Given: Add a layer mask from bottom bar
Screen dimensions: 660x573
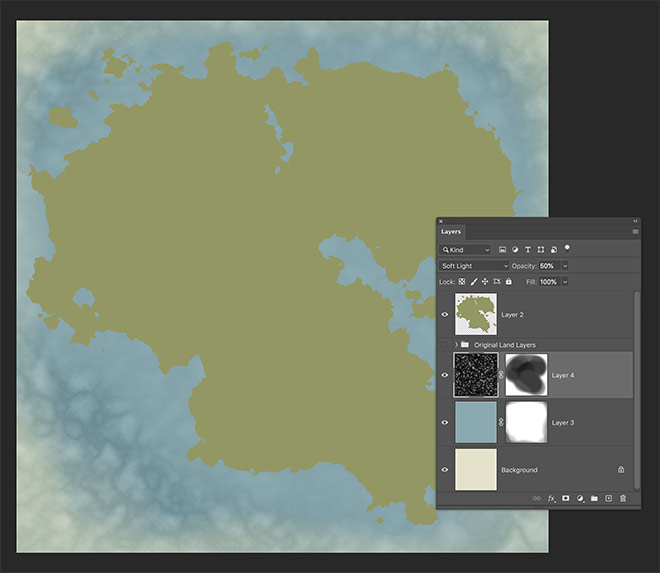Looking at the screenshot, I should [x=565, y=497].
